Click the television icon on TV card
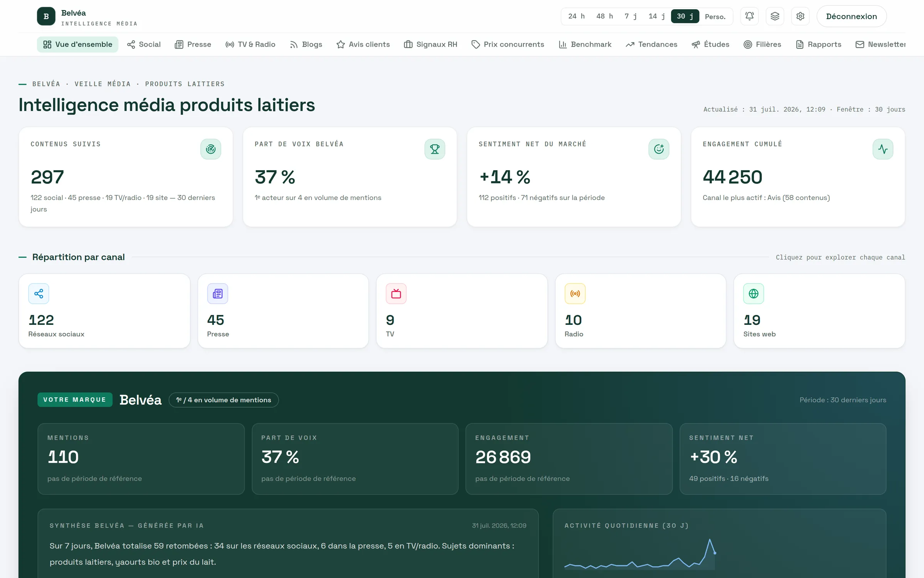The height and width of the screenshot is (578, 924). pyautogui.click(x=396, y=294)
